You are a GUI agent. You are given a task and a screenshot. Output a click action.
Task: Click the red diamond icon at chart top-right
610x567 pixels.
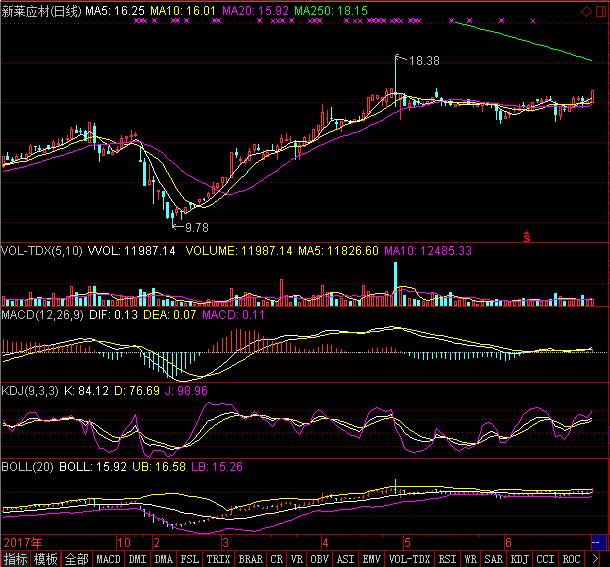click(x=586, y=12)
